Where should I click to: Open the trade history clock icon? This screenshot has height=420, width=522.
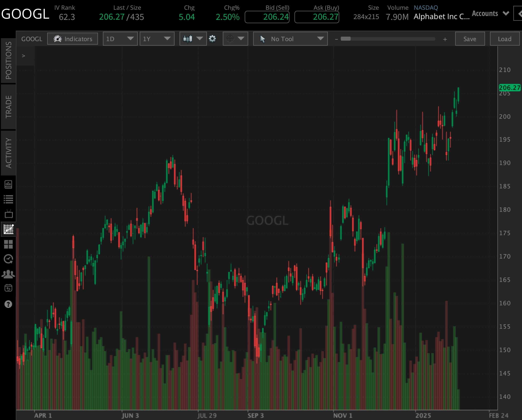tap(8, 259)
